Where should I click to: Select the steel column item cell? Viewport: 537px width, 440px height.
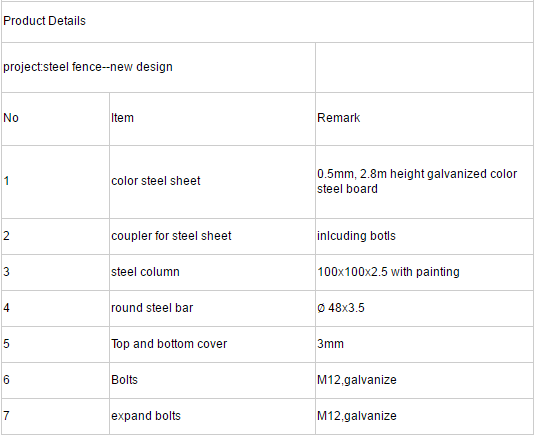[x=212, y=272]
